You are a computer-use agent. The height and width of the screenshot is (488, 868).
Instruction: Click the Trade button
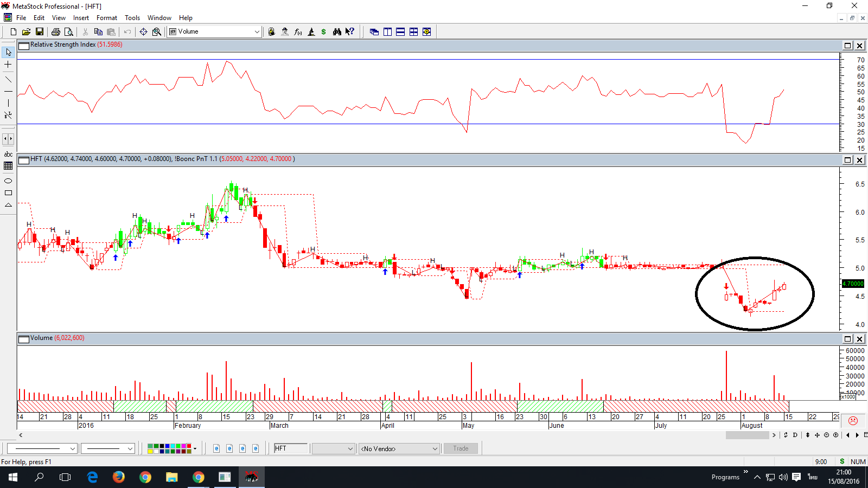[x=461, y=448]
